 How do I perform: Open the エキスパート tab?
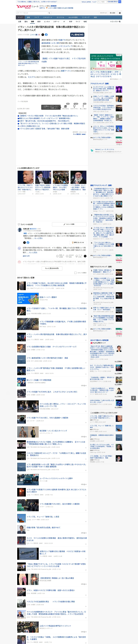pos(48,17)
